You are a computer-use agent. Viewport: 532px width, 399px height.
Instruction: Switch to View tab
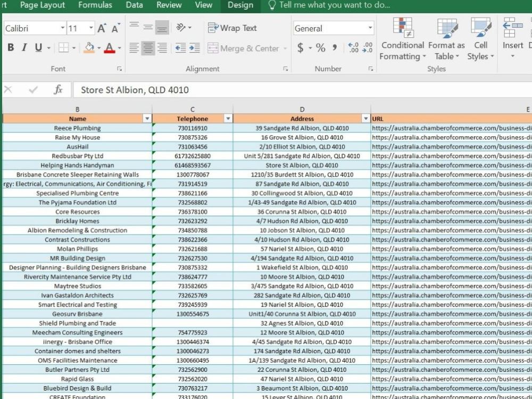204,5
